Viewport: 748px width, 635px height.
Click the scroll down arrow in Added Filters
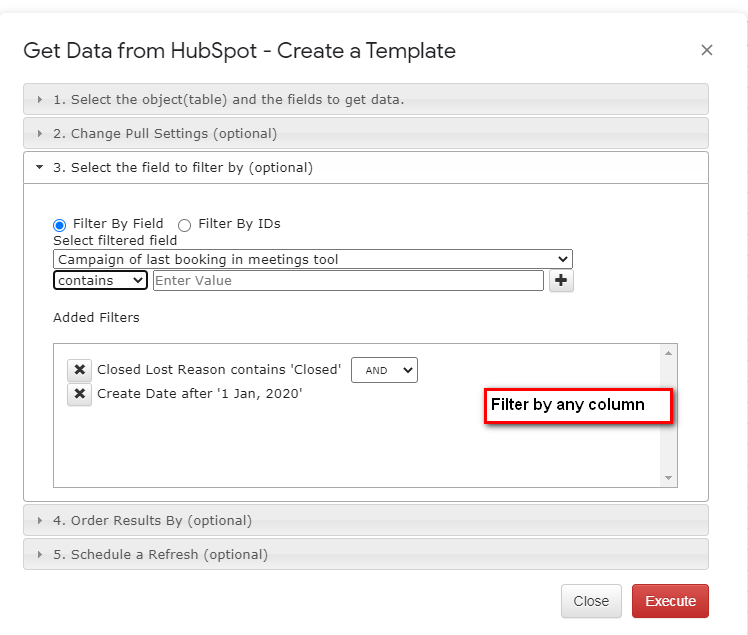(x=668, y=478)
